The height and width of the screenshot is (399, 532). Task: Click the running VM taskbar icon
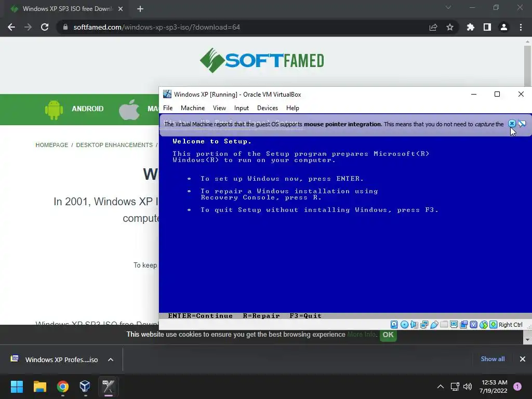[x=109, y=387]
